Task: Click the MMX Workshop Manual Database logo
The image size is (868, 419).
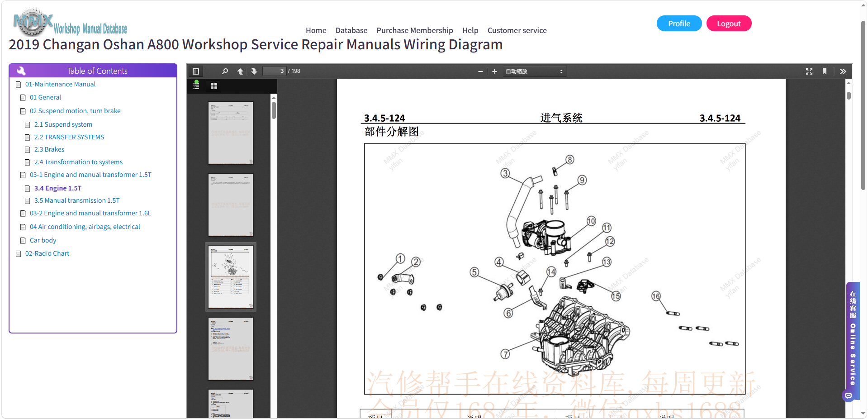Action: (x=70, y=23)
